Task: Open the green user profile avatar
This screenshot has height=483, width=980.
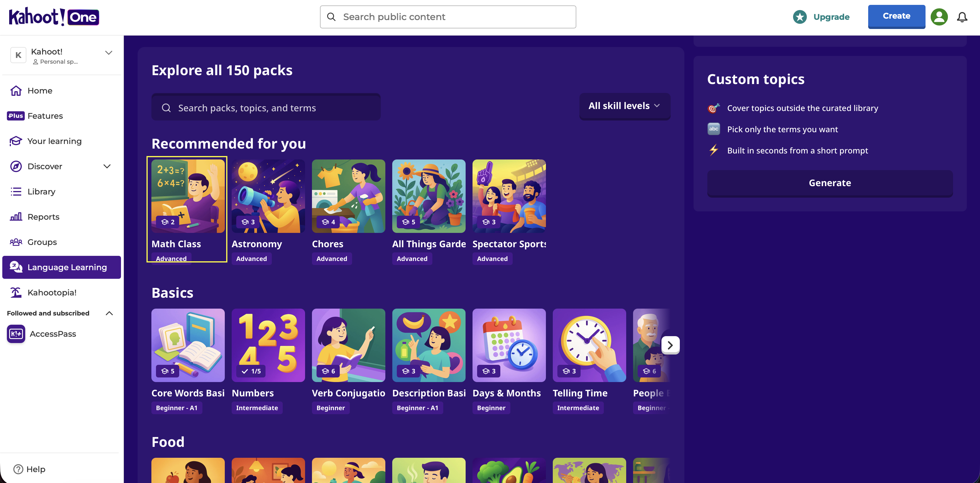Action: click(939, 17)
